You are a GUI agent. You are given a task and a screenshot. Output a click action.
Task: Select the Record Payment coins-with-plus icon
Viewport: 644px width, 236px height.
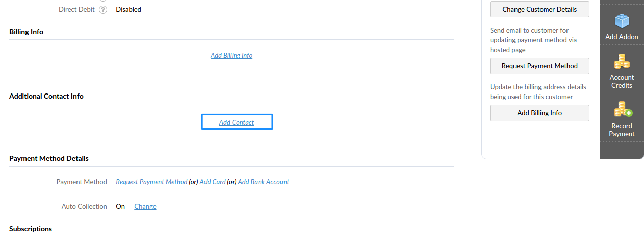[x=623, y=109]
